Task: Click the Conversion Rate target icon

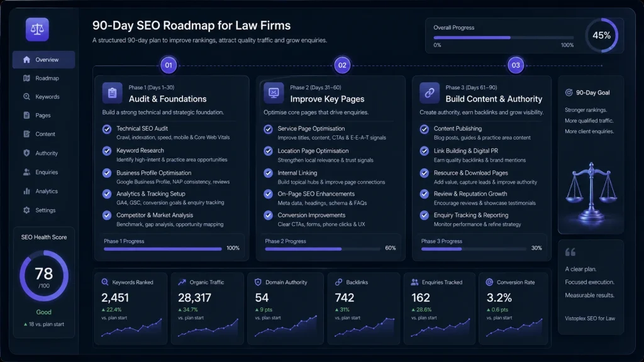Action: pos(489,282)
